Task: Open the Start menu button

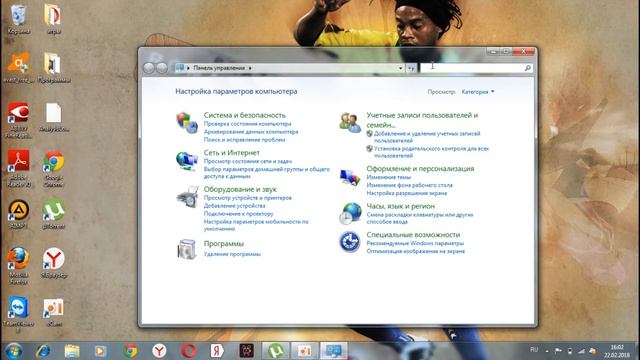Action: click(13, 351)
